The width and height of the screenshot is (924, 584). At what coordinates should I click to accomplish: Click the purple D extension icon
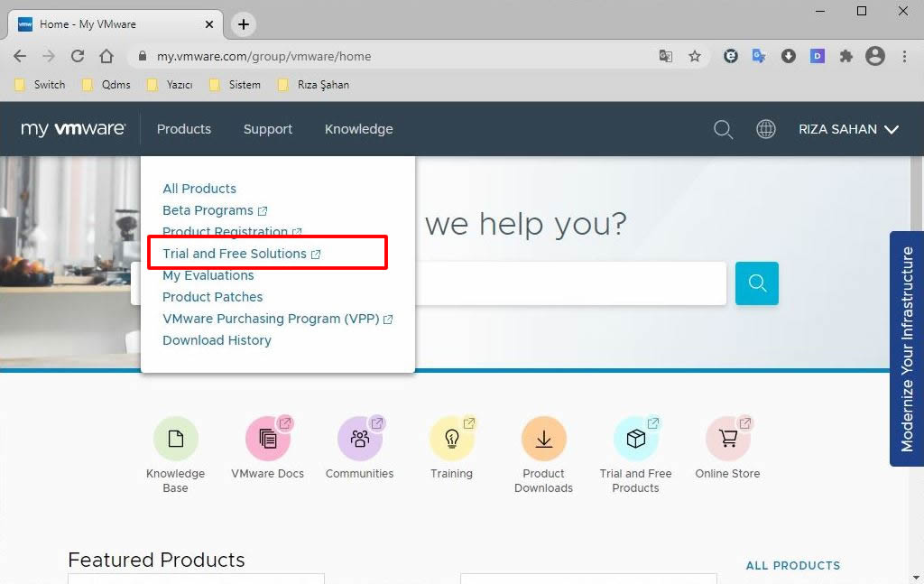click(x=817, y=56)
